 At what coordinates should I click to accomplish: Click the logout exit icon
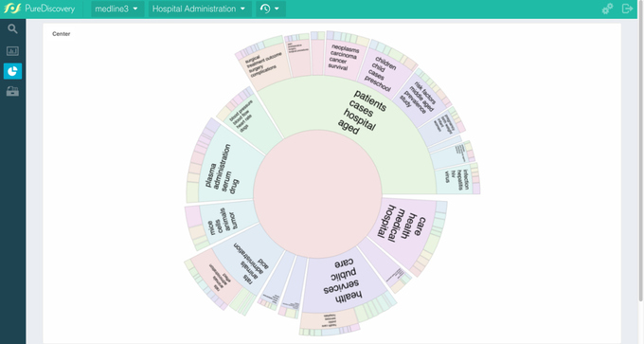[x=627, y=9]
